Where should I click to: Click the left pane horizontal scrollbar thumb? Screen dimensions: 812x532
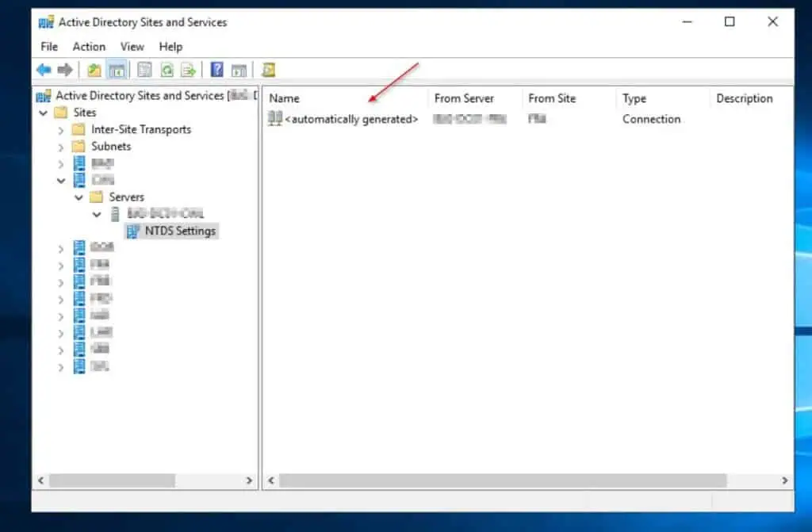[x=112, y=480]
